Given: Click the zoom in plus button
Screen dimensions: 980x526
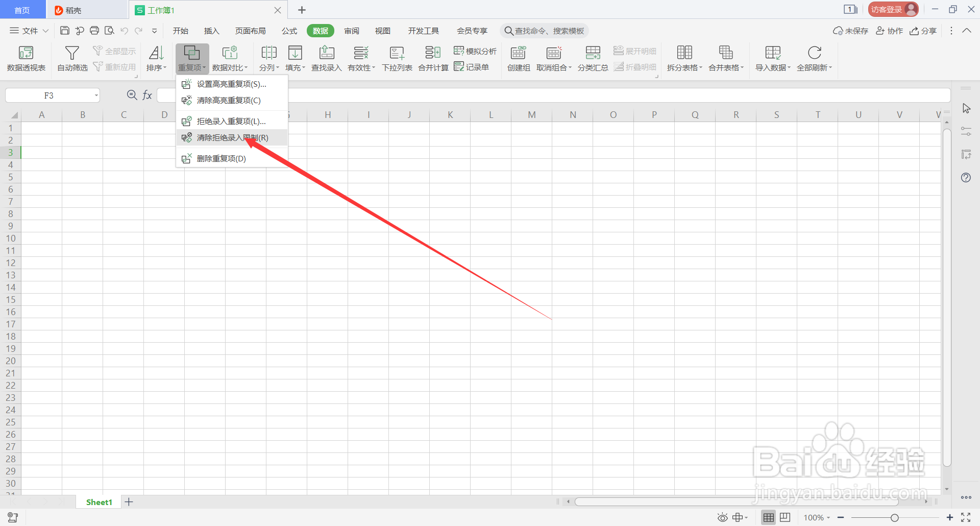Looking at the screenshot, I should (949, 518).
